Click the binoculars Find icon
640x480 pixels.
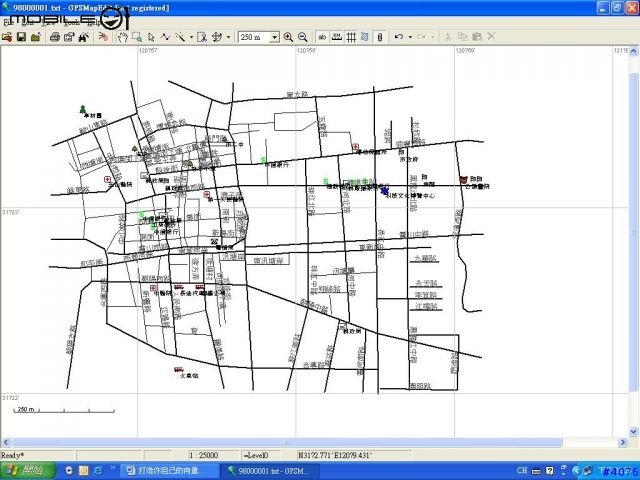click(x=84, y=37)
